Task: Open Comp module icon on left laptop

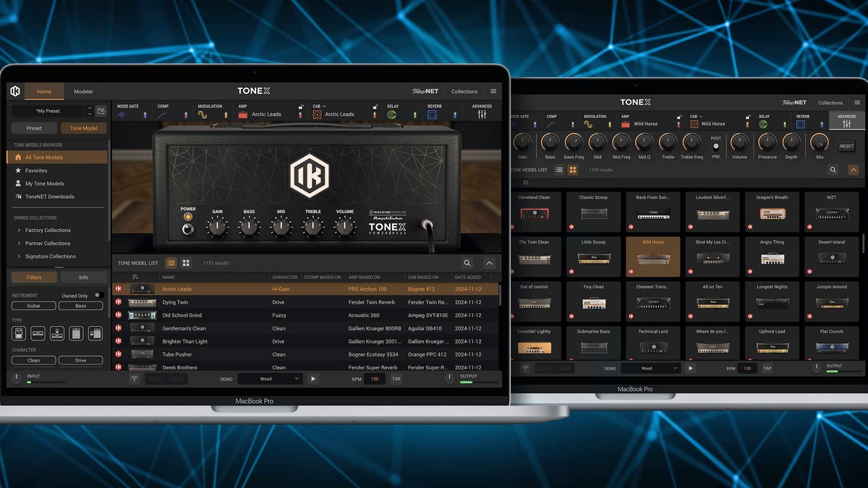Action: coord(163,114)
